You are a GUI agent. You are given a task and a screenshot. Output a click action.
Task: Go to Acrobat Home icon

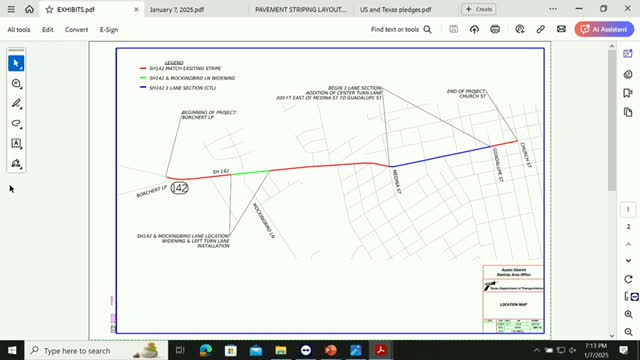29,9
